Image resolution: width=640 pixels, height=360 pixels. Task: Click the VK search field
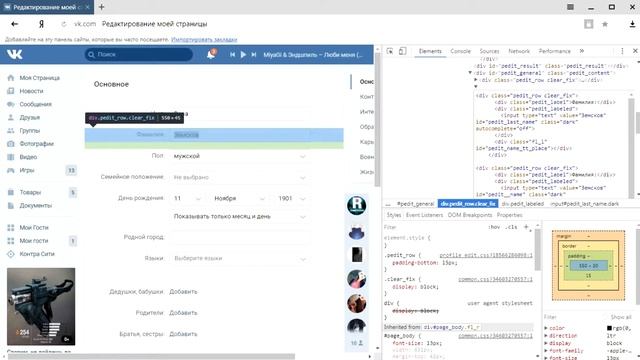pos(139,54)
